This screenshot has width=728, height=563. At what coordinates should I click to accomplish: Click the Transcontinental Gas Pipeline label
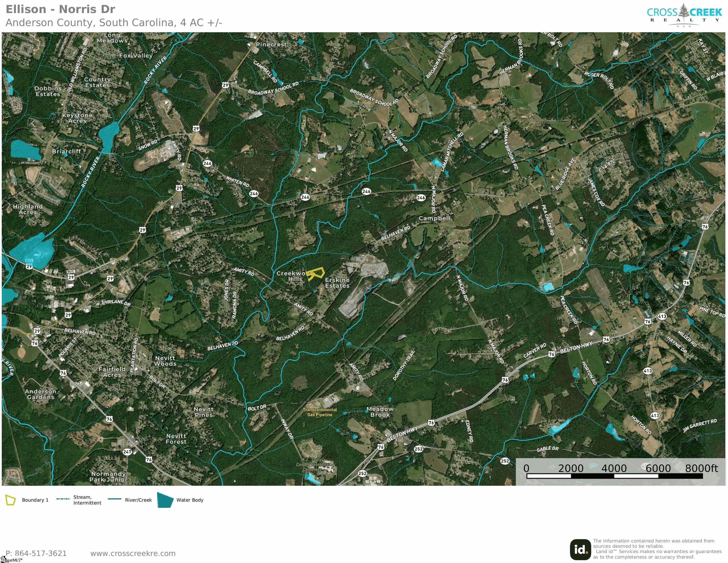click(x=320, y=412)
